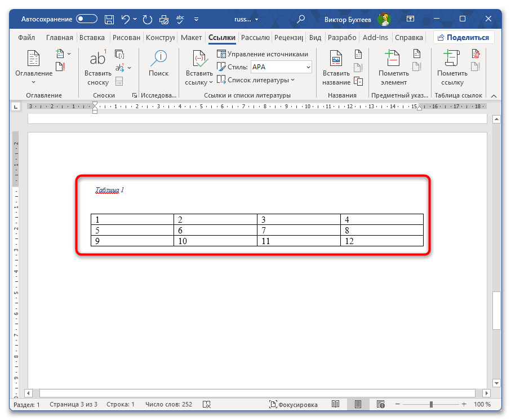Click Управление источниками button

coord(263,54)
